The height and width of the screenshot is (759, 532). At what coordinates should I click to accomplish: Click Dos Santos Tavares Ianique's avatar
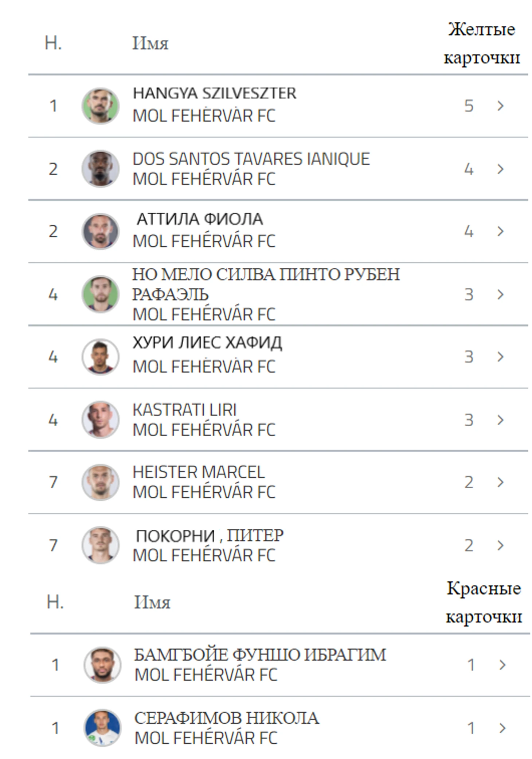100,169
